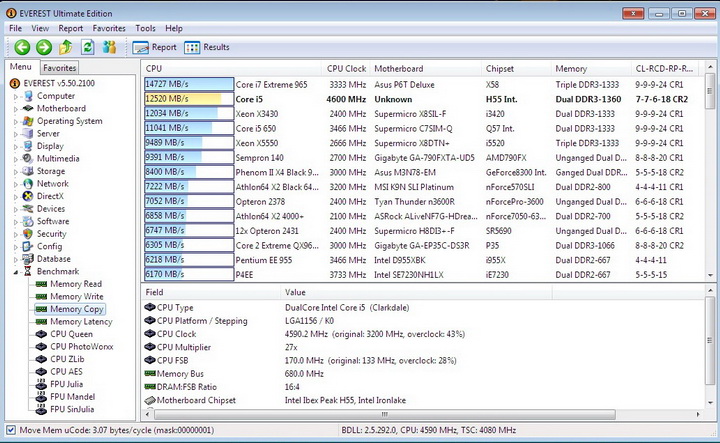Select CPU ZLib benchmark
This screenshot has height=443, width=720.
tap(67, 359)
